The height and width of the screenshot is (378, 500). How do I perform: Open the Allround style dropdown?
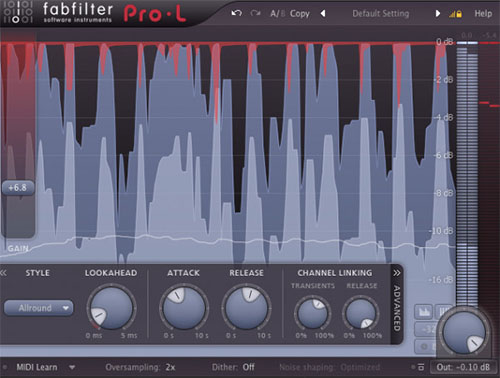(38, 308)
